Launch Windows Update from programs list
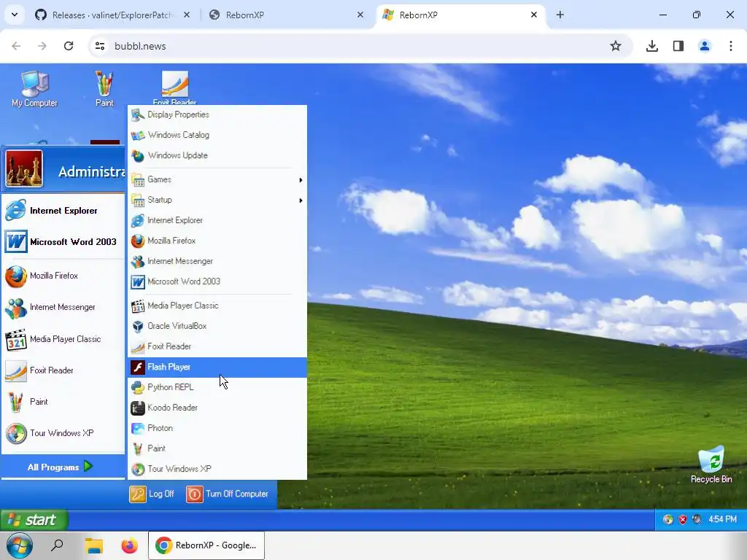 point(217,156)
